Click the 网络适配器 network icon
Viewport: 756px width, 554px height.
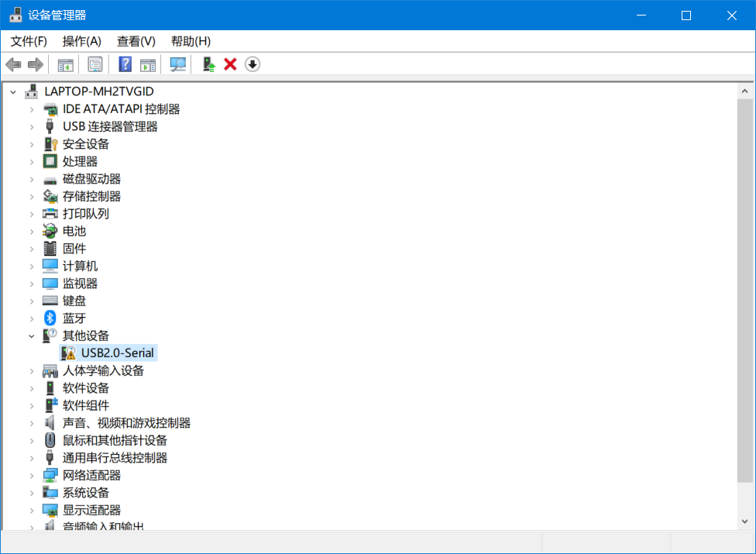click(50, 476)
